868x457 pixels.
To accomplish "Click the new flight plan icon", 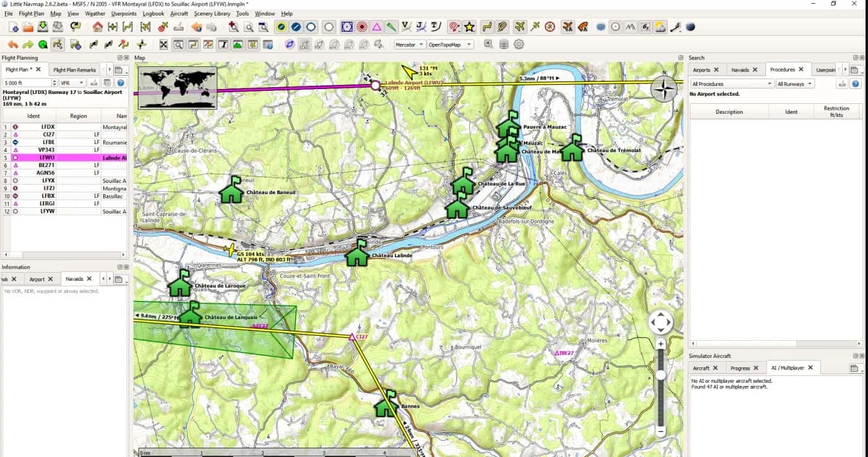I will [x=13, y=27].
